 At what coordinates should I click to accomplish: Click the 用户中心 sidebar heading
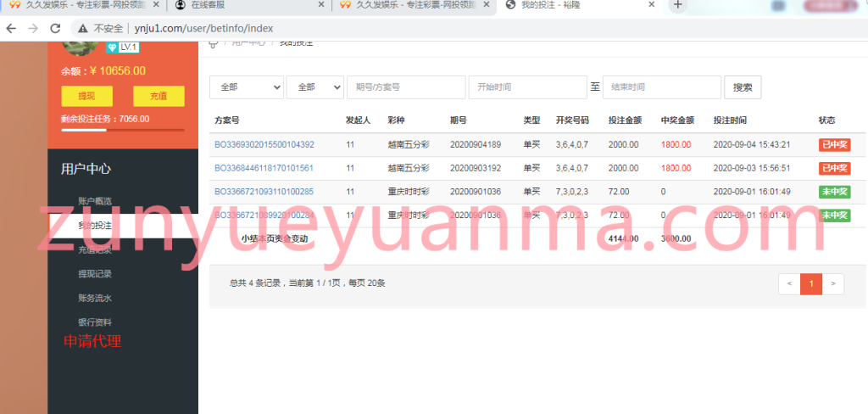point(86,169)
